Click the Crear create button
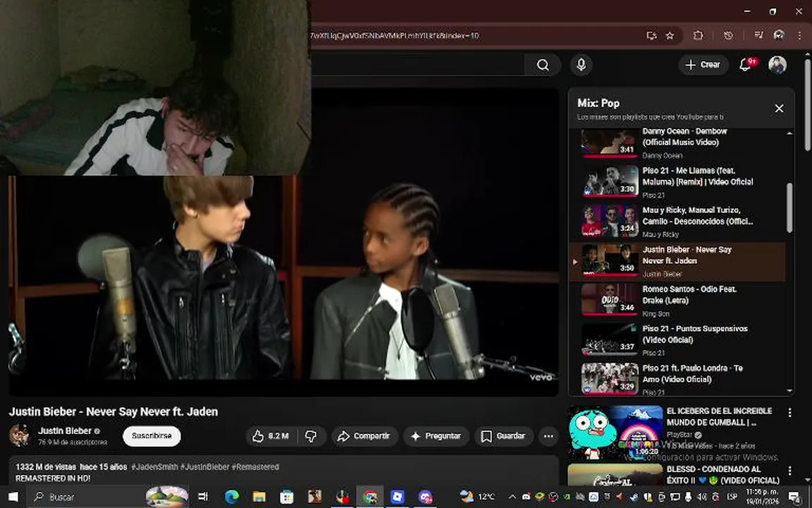 tap(703, 65)
